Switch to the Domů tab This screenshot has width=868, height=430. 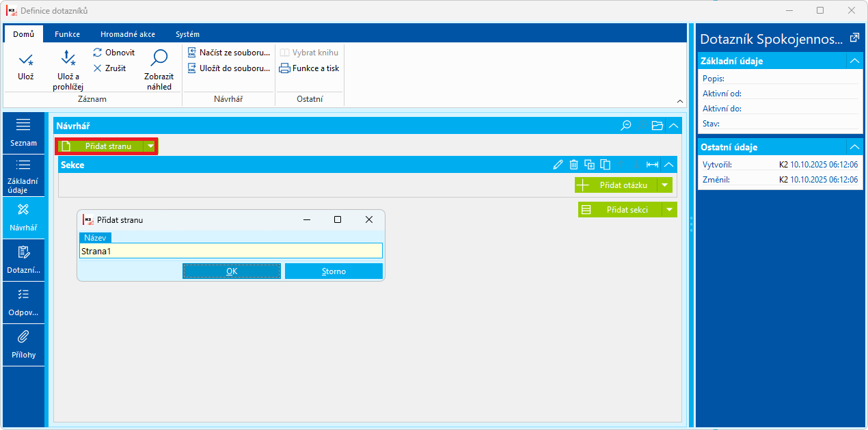(x=23, y=34)
